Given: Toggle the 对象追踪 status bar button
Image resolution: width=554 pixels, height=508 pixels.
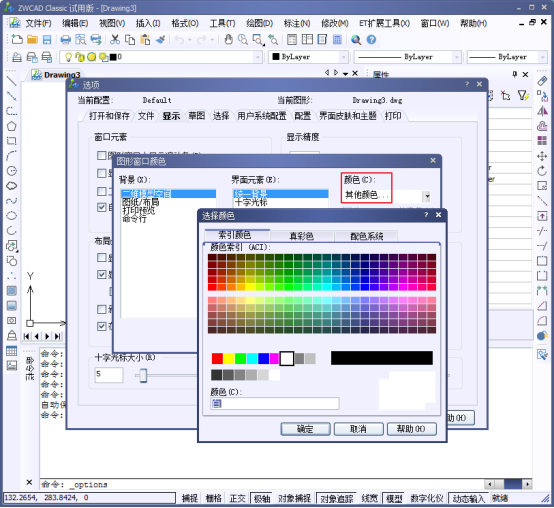Looking at the screenshot, I should (x=336, y=498).
